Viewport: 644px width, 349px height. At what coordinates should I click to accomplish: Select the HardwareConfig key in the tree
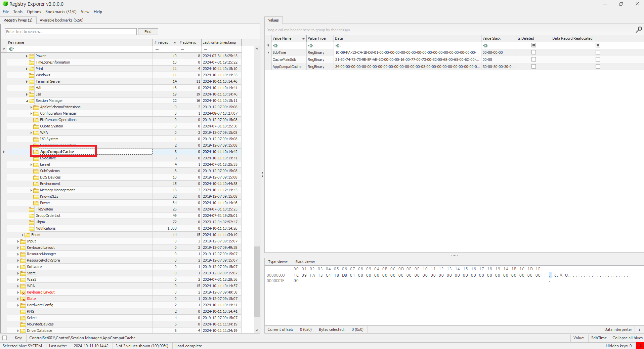point(40,305)
